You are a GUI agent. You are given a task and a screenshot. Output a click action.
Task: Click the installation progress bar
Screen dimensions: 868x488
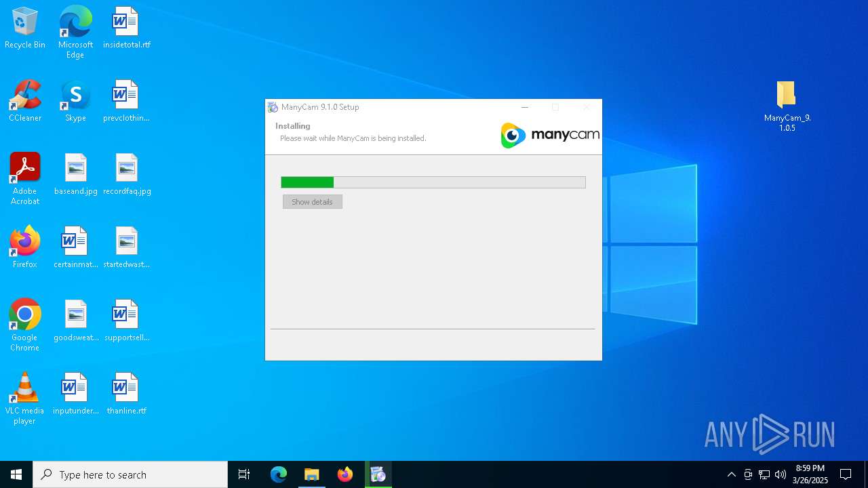coord(433,182)
